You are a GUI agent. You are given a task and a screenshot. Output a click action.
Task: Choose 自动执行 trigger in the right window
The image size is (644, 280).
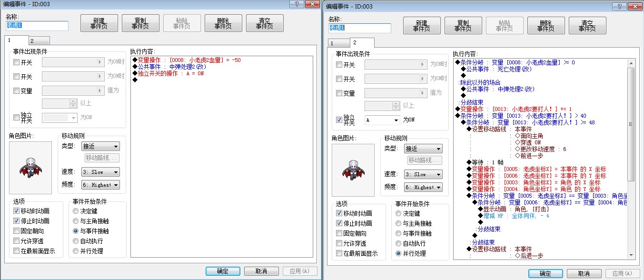[398, 243]
